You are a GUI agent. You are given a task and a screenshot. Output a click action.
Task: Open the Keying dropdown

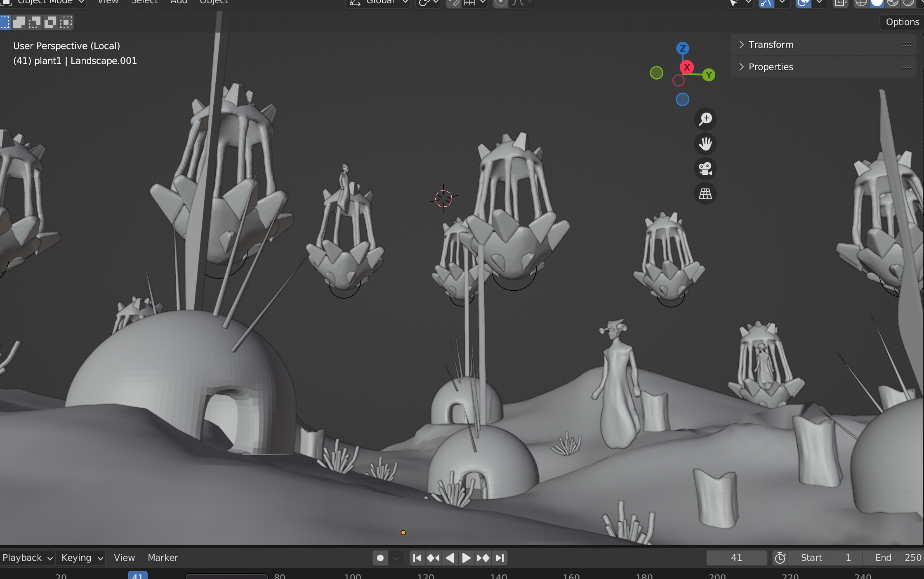point(81,558)
